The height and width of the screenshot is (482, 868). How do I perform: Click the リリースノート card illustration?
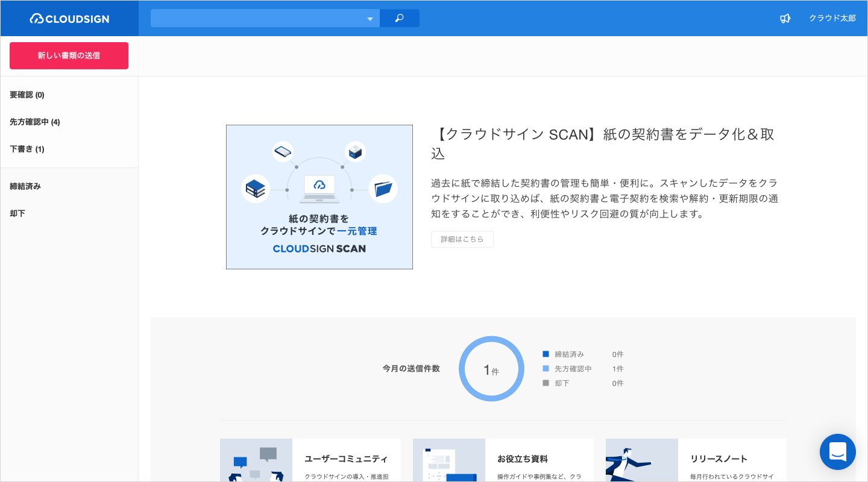tap(642, 460)
